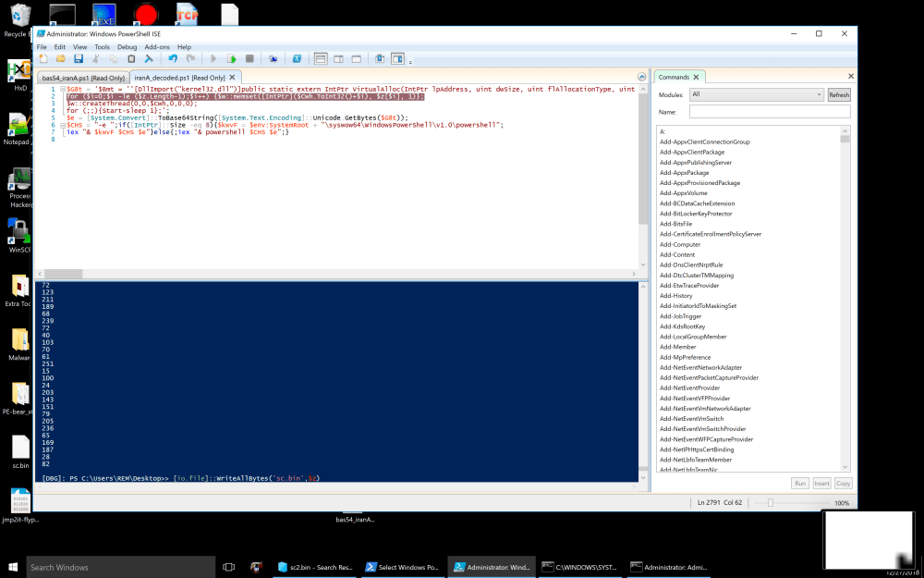Toggle the Show Command Add-on pane icon

pos(398,58)
